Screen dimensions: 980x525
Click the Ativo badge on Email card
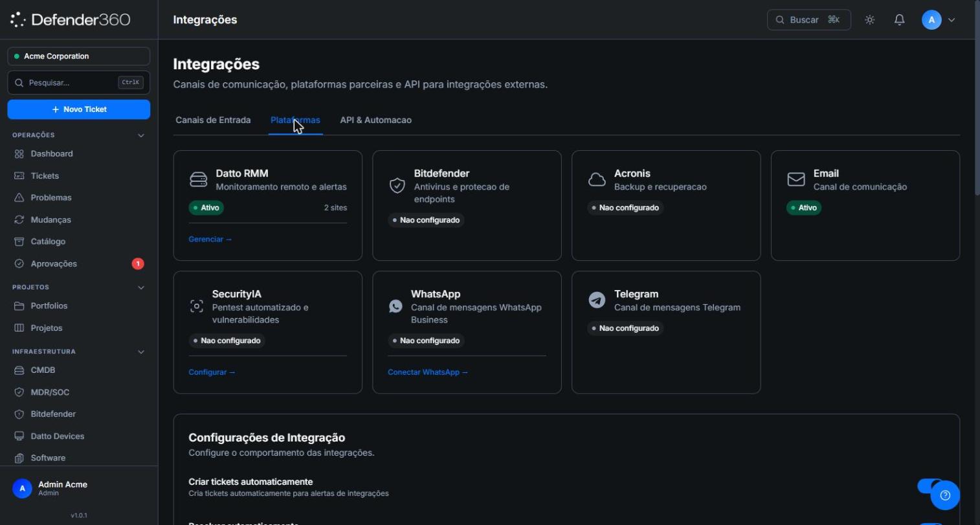[x=804, y=208]
